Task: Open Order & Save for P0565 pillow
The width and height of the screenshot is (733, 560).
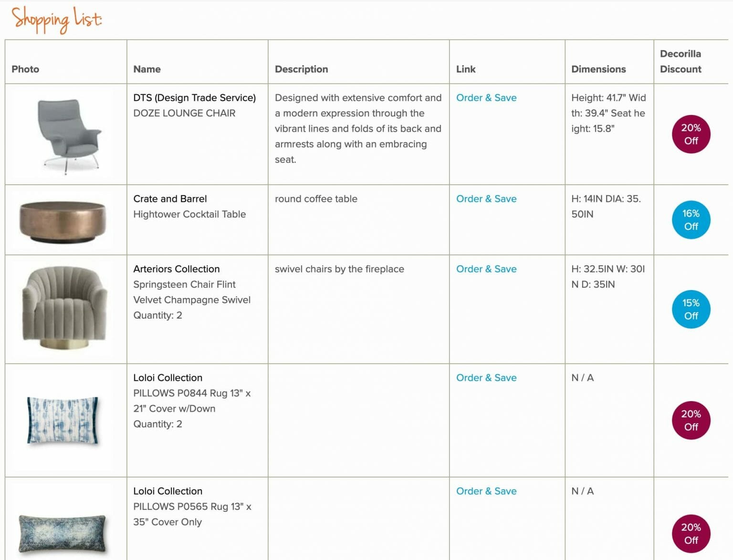Action: [x=486, y=491]
